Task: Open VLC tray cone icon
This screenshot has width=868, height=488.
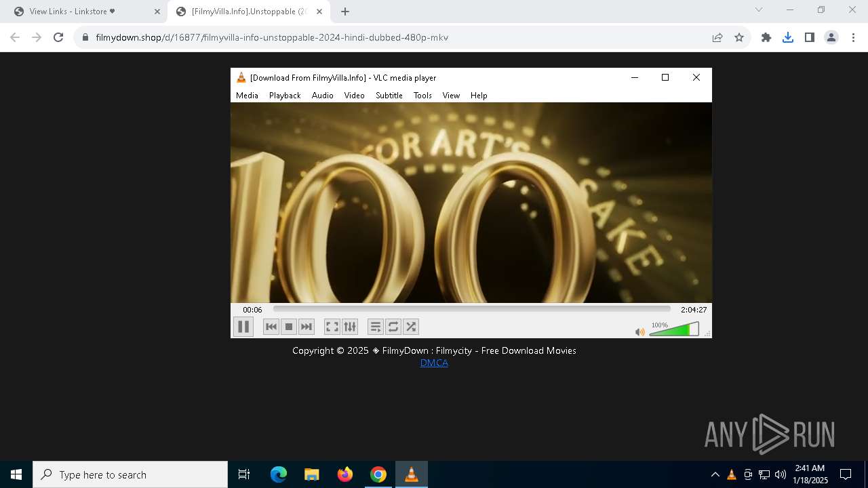Action: pyautogui.click(x=731, y=474)
